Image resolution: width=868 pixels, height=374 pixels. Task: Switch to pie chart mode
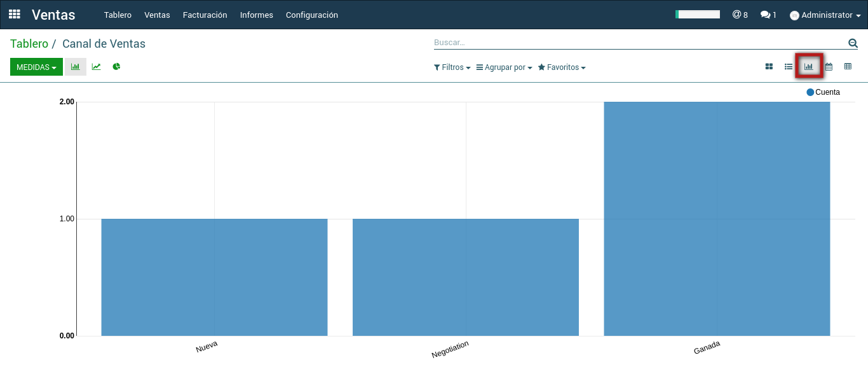(x=116, y=67)
